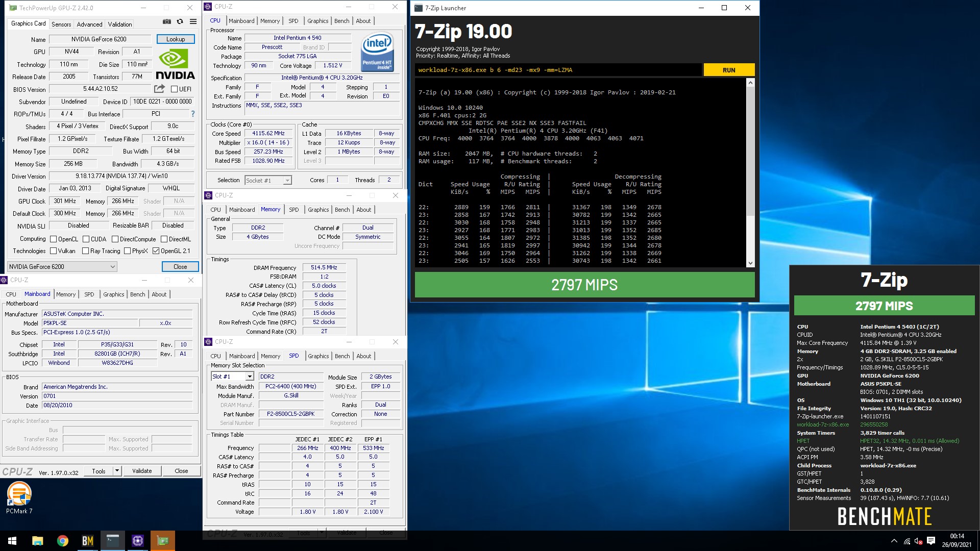The height and width of the screenshot is (551, 980).
Task: Expand the Tools dropdown arrow in CPU-Z Mainboard
Action: tap(117, 470)
